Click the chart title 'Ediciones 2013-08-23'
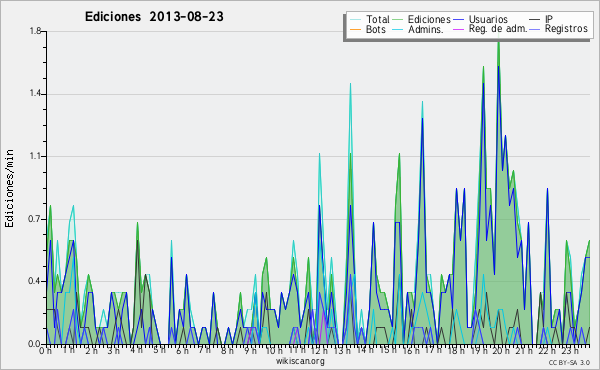 (x=154, y=17)
